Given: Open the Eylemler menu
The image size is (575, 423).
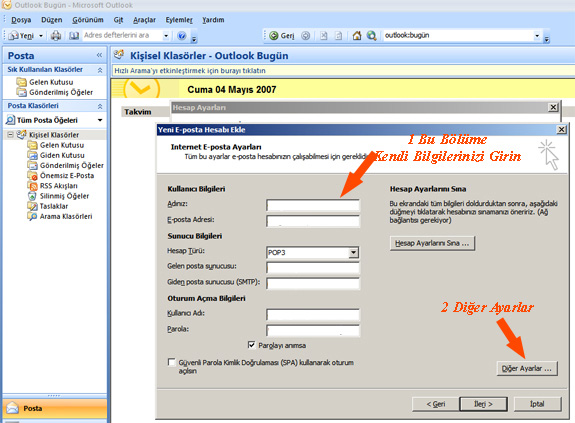Looking at the screenshot, I should pos(179,20).
